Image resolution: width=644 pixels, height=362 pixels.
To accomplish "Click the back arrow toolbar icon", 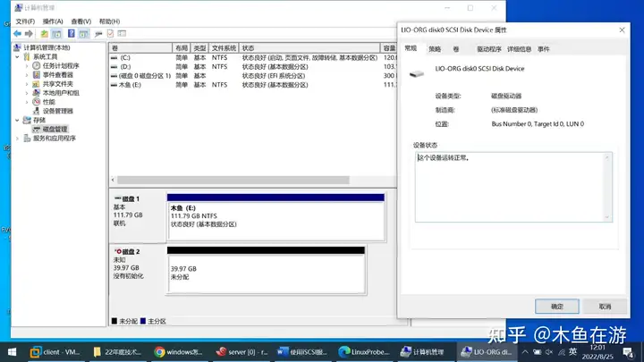I will tap(17, 34).
